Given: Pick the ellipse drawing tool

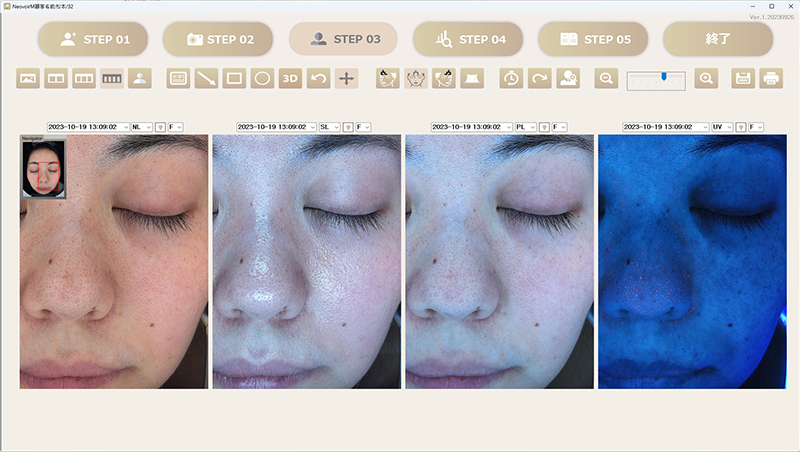Looking at the screenshot, I should point(262,78).
